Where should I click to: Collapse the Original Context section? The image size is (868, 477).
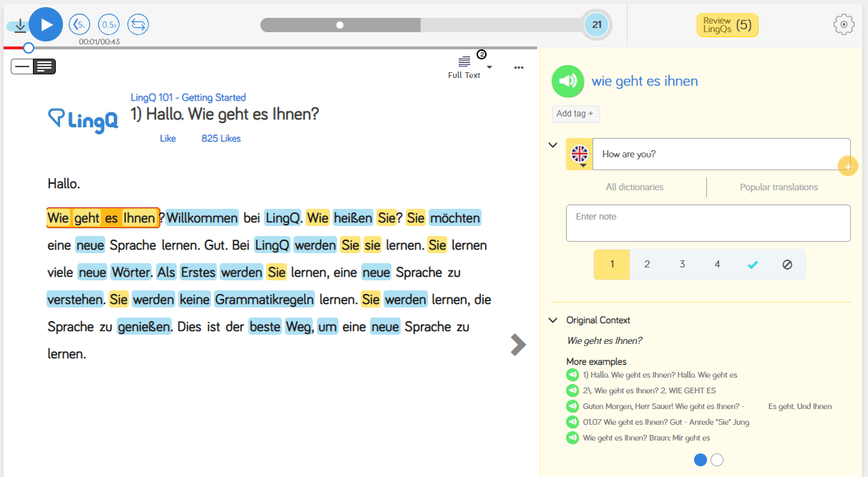pos(552,320)
